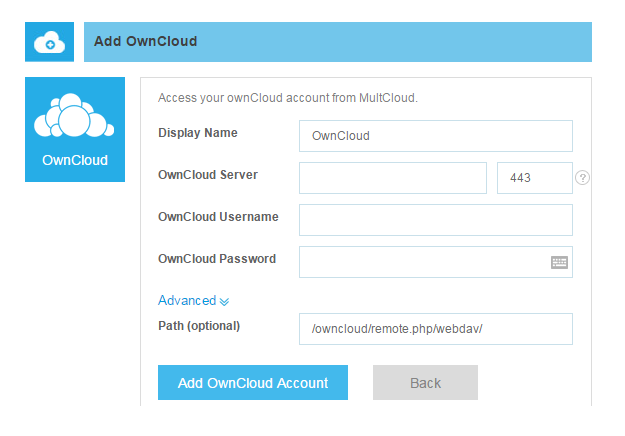625x436 pixels.
Task: Click into the OwnCloud Server address field
Action: pyautogui.click(x=392, y=177)
